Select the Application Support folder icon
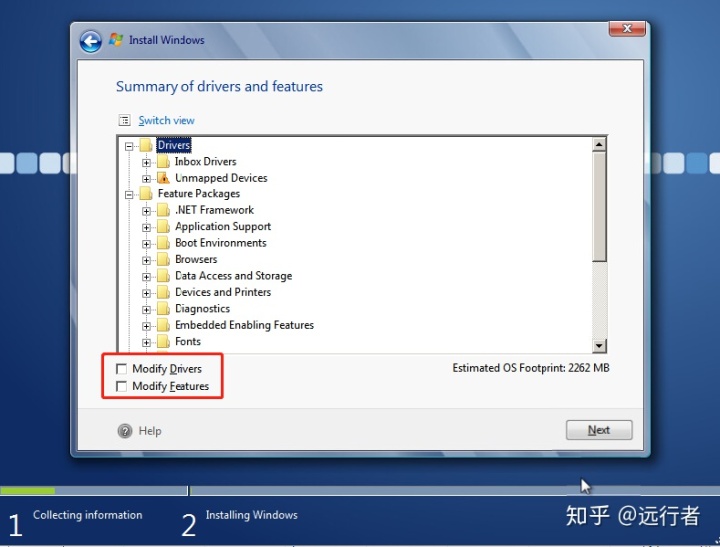Image resolution: width=720 pixels, height=547 pixels. (x=163, y=226)
